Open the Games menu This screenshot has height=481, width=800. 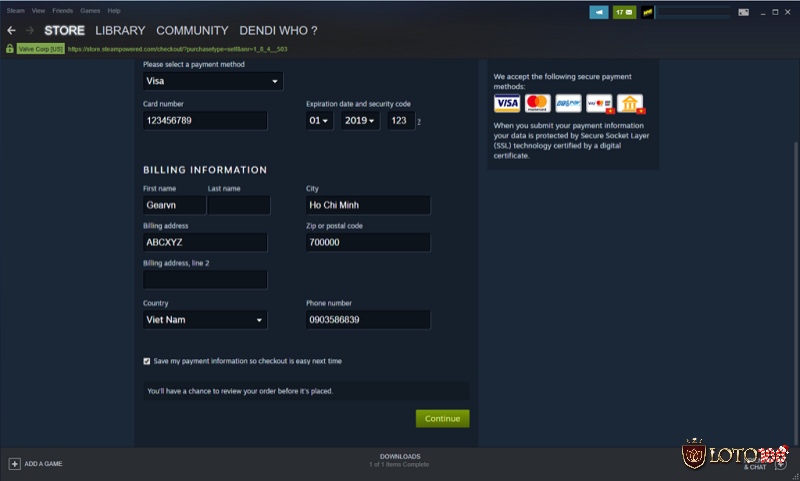pos(90,11)
